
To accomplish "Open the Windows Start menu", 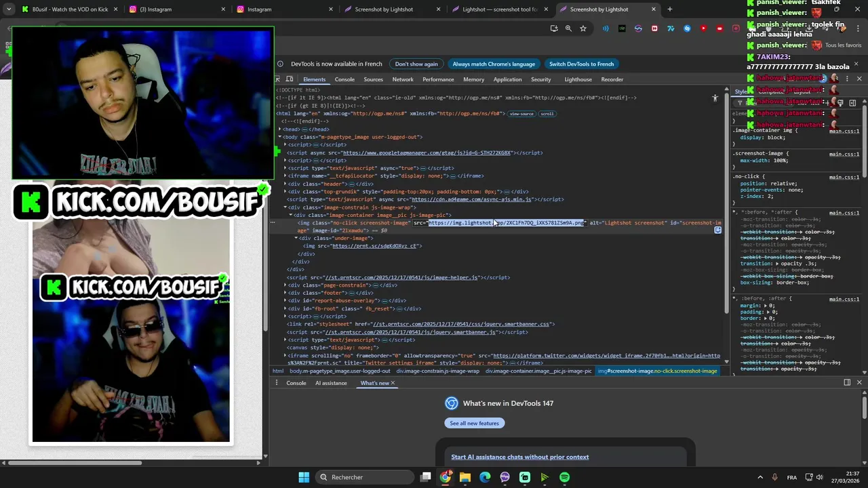I will pos(304,477).
